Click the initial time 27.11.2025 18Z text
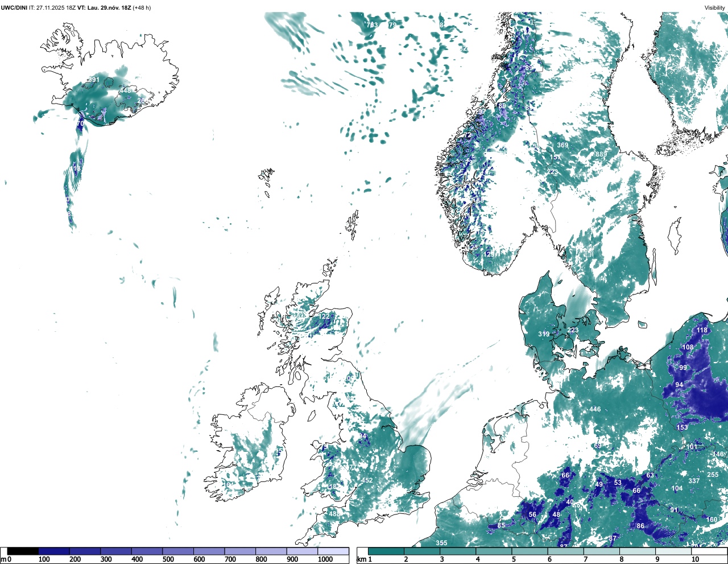The image size is (728, 564). click(x=56, y=7)
